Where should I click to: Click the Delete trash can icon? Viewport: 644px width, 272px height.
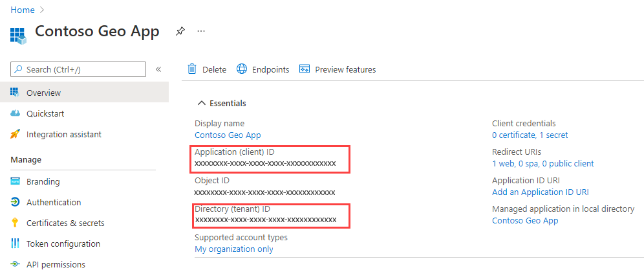point(192,69)
